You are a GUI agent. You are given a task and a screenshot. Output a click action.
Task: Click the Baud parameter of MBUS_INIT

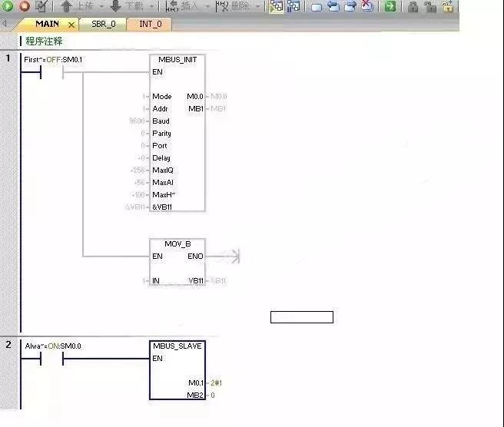[161, 121]
